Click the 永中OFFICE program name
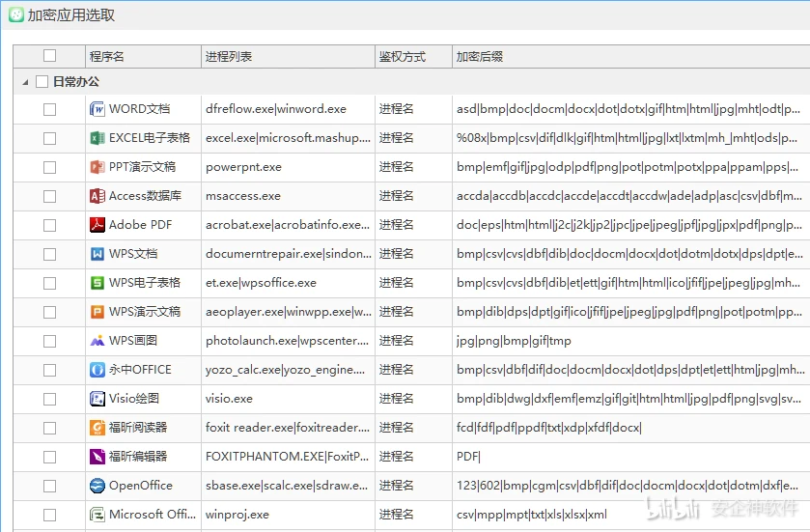This screenshot has height=532, width=810. pos(140,369)
